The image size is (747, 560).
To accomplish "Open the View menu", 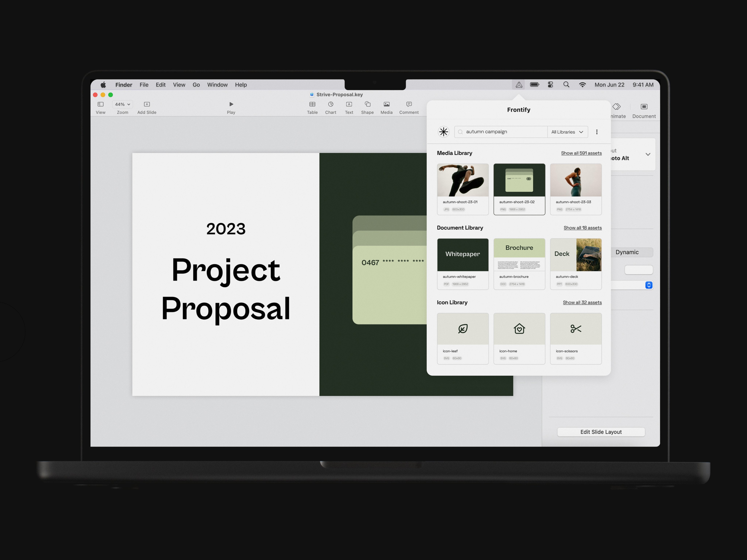I will point(179,85).
